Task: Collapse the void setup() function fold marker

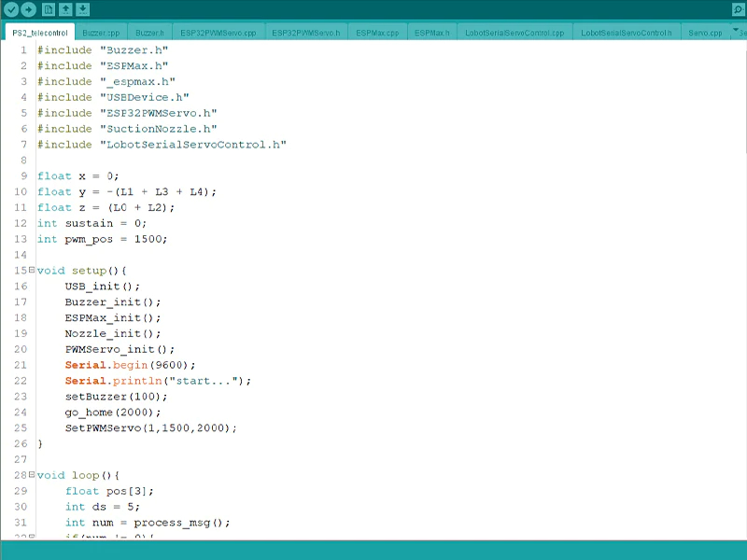Action: point(32,270)
